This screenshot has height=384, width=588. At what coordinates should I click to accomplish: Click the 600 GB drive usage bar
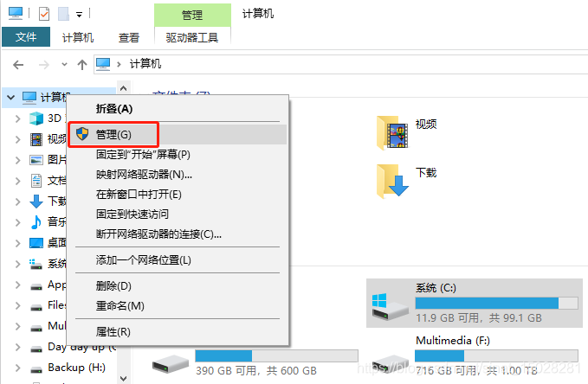(277, 355)
